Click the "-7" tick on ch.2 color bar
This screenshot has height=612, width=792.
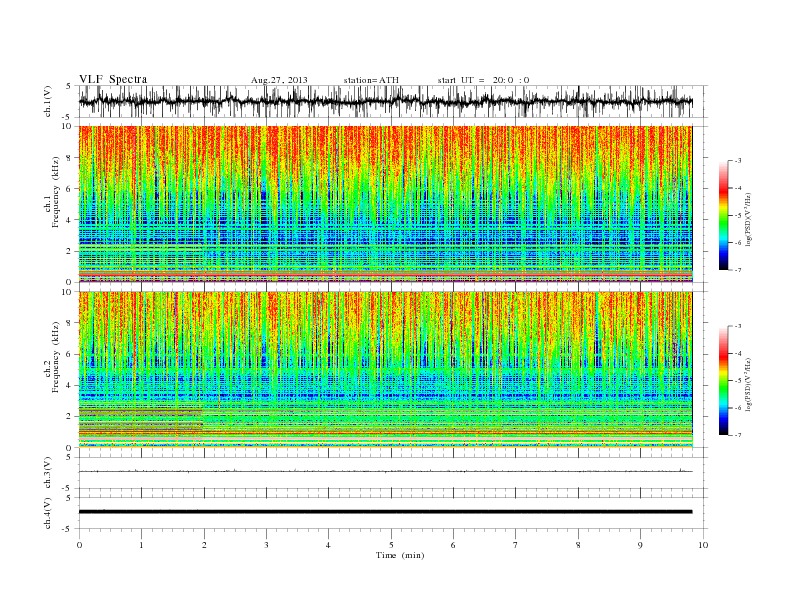click(x=737, y=435)
